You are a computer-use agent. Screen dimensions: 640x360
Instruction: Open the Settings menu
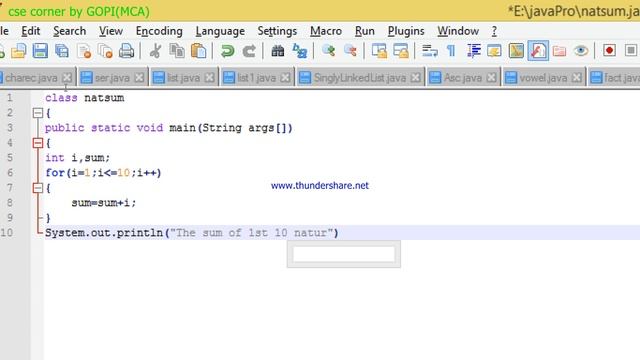tap(277, 31)
